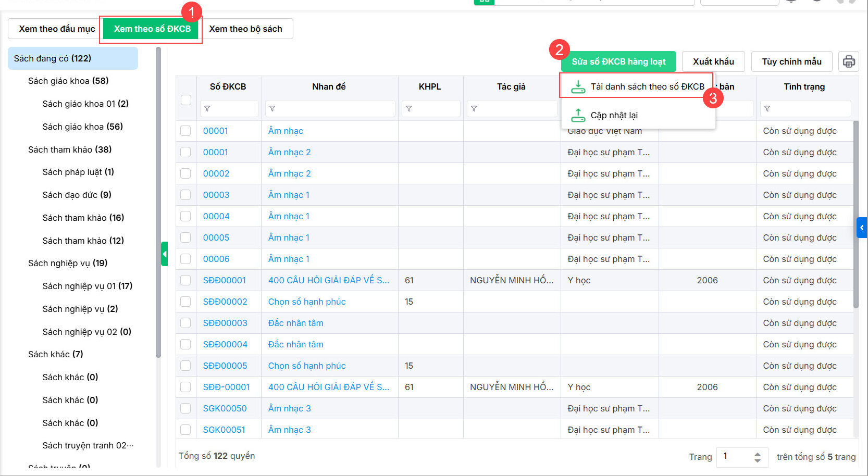The width and height of the screenshot is (868, 476).
Task: Open Âm nhạc 3 title in row SGK00050
Action: point(290,408)
